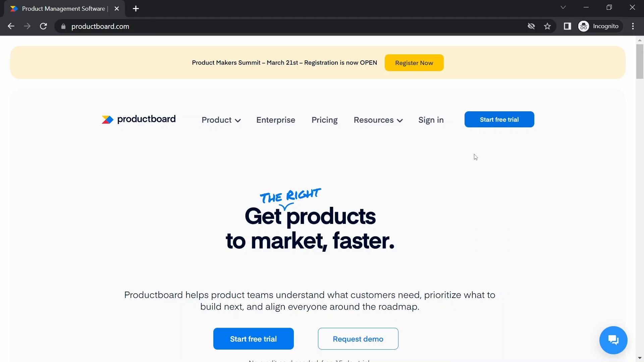Click the productboard logo icon
Viewport: 644px width, 362px height.
[107, 119]
